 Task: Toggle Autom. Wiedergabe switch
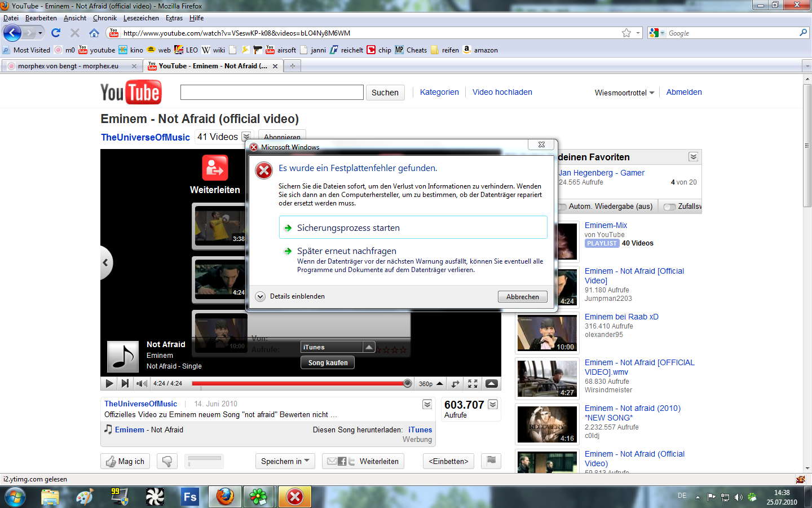pyautogui.click(x=562, y=207)
